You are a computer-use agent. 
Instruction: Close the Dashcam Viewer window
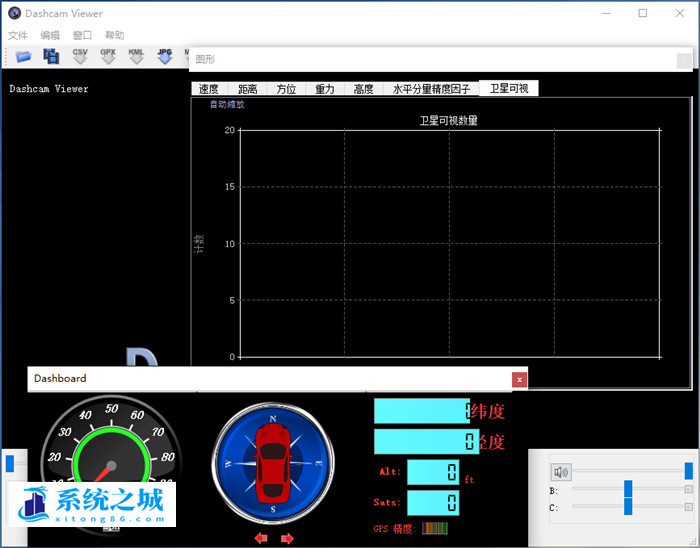[x=679, y=13]
